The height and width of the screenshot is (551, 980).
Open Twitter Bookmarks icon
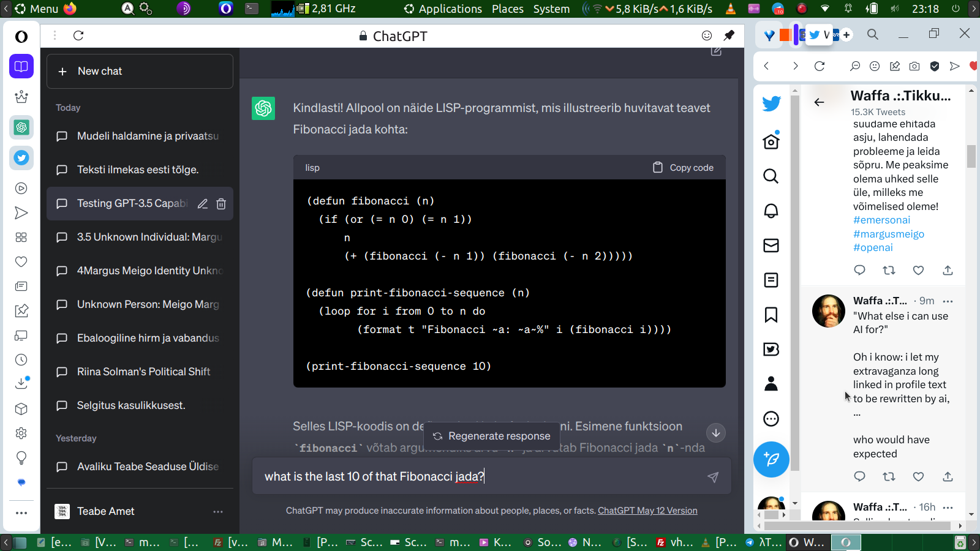tap(771, 315)
